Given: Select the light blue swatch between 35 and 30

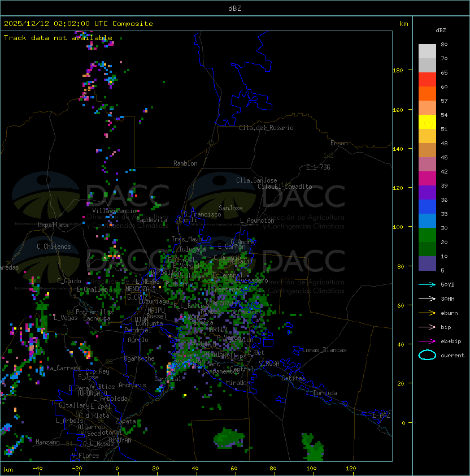Looking at the screenshot, I should [x=427, y=221].
